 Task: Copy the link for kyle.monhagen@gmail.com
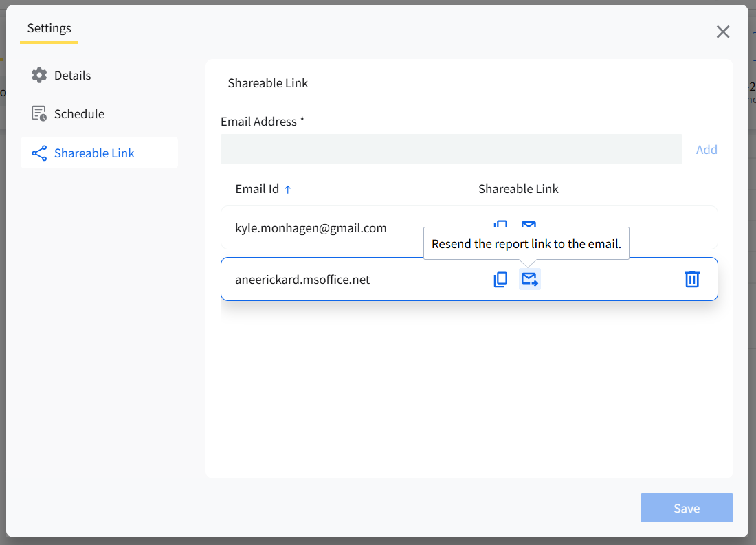tap(500, 223)
